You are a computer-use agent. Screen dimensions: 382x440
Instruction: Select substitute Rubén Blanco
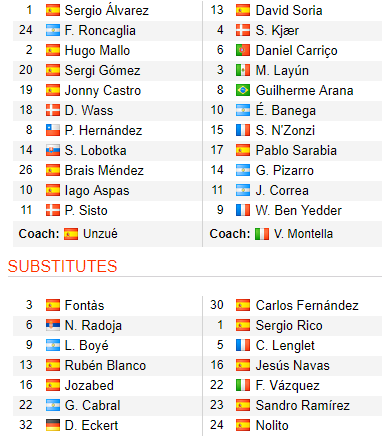[x=105, y=365]
